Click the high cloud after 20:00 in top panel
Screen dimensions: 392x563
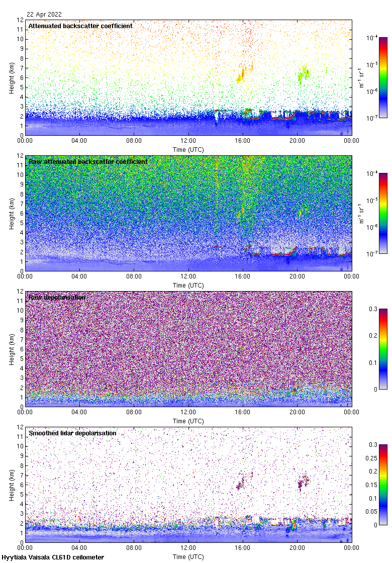pyautogui.click(x=304, y=74)
